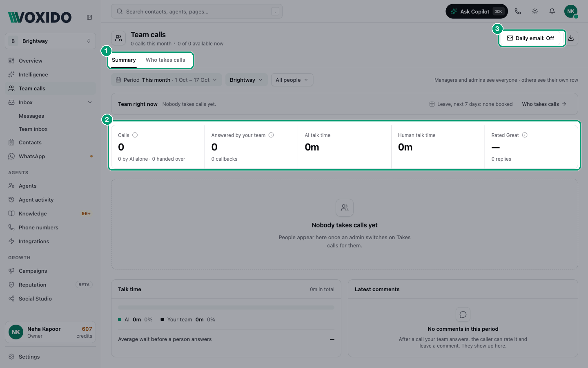Screen dimensions: 588x368
Task: Open the Neha Kapoor account card
Action: pyautogui.click(x=51, y=332)
